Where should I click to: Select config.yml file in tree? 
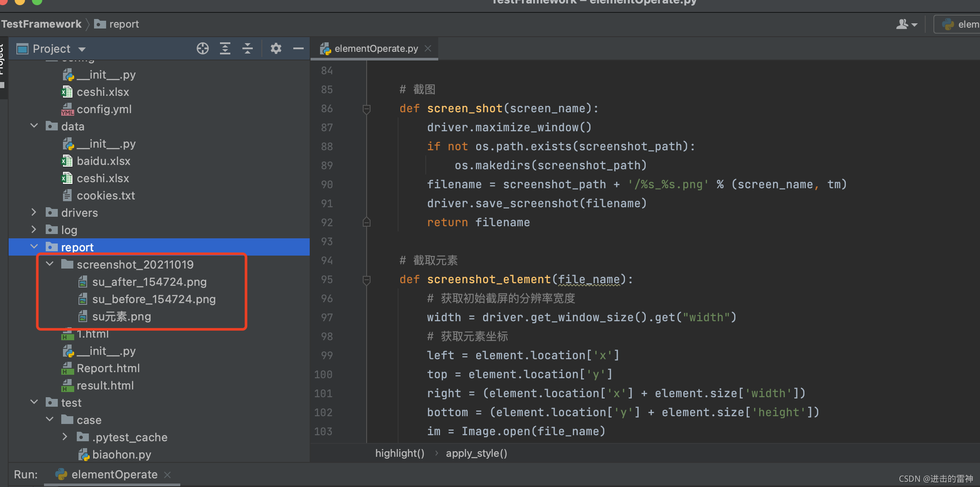tap(104, 109)
